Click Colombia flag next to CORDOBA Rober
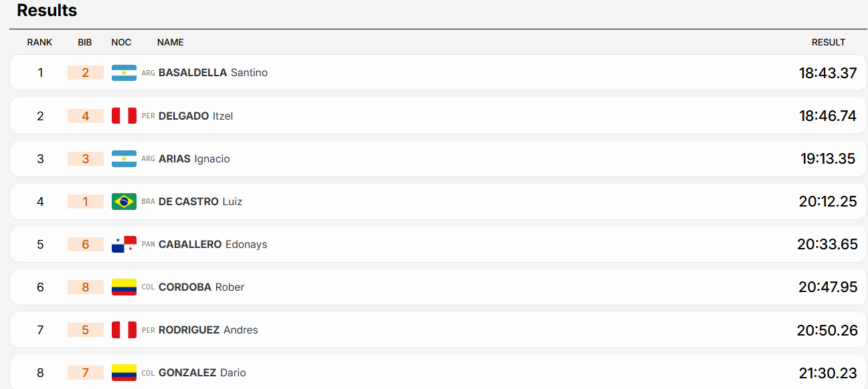Viewport: 868px width, 389px height. click(124, 287)
